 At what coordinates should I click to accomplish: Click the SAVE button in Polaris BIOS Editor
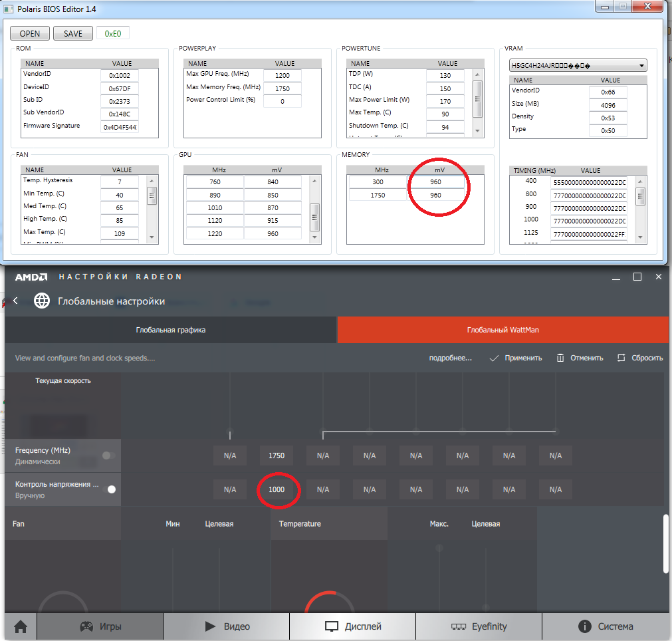[x=73, y=33]
